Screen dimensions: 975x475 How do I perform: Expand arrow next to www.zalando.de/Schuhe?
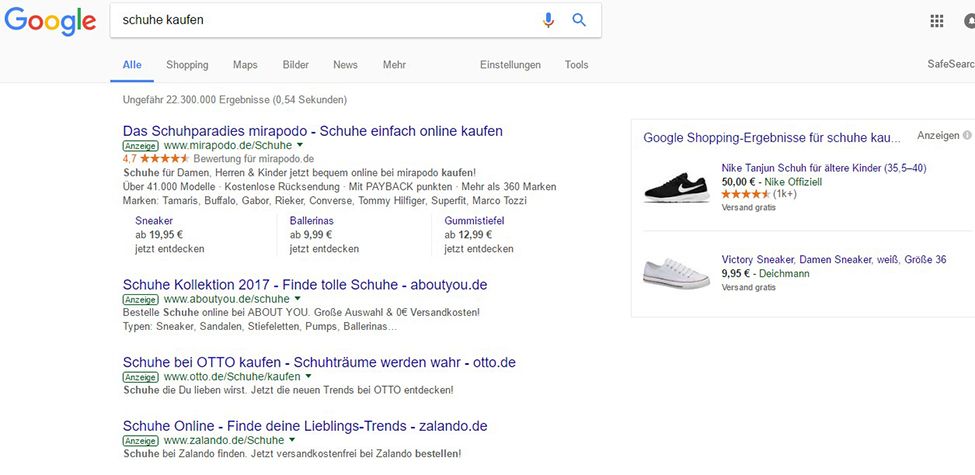pos(292,440)
